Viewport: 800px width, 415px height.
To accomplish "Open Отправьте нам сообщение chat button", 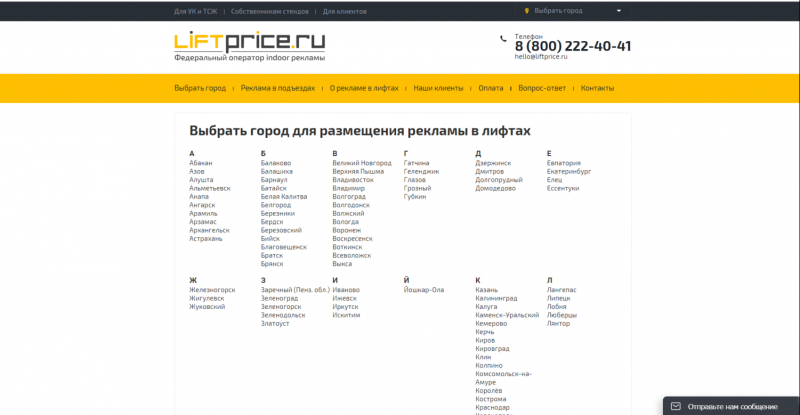I will click(x=731, y=406).
